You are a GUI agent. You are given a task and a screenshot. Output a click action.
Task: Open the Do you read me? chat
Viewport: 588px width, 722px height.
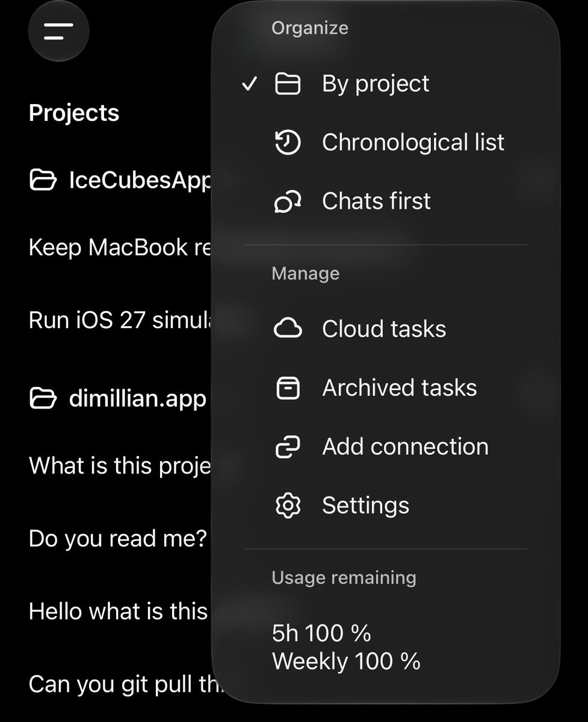pos(118,538)
